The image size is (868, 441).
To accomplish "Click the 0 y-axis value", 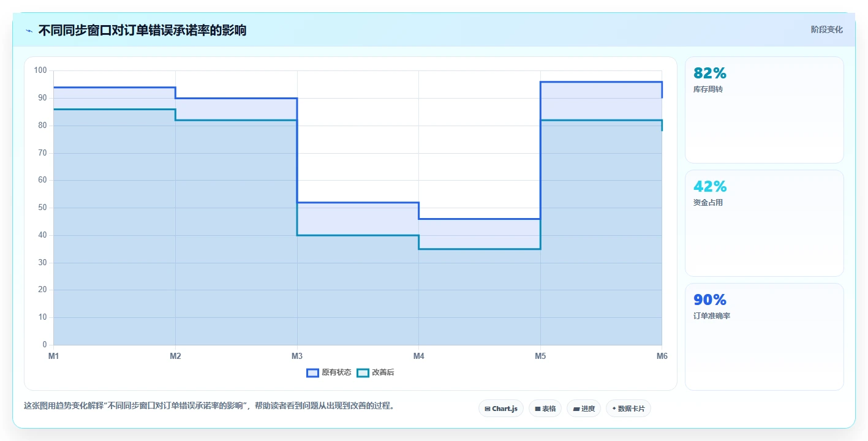I will 45,345.
